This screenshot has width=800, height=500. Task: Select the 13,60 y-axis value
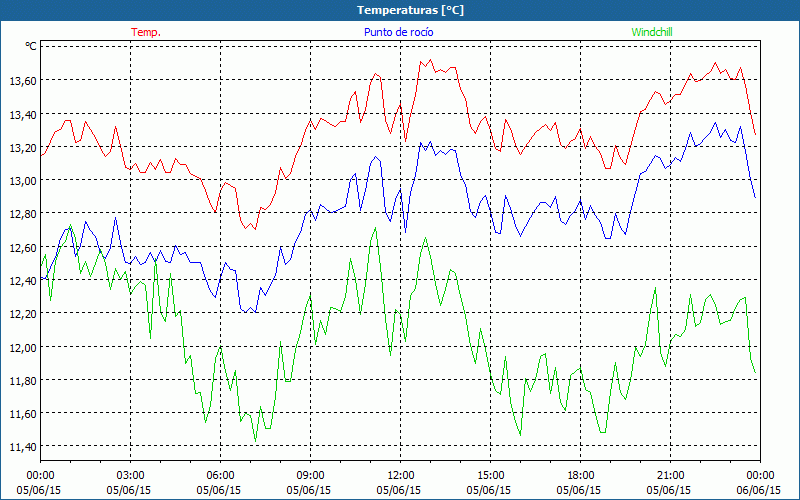[x=23, y=81]
